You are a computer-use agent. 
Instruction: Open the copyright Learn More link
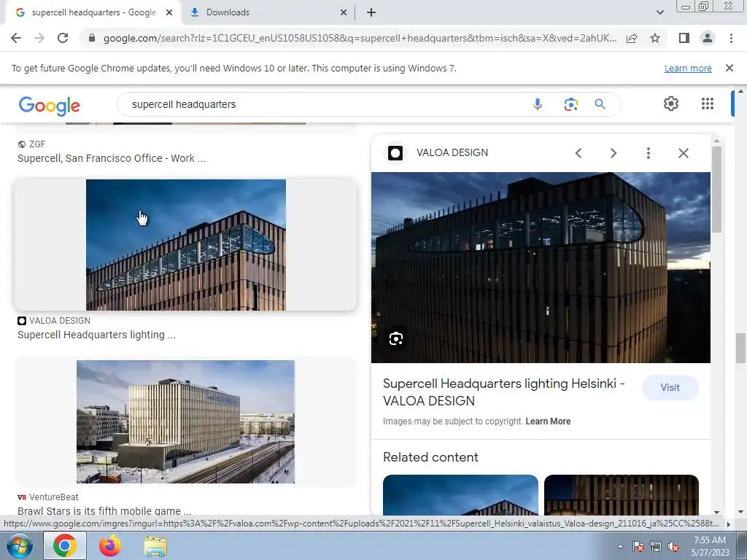click(x=548, y=421)
